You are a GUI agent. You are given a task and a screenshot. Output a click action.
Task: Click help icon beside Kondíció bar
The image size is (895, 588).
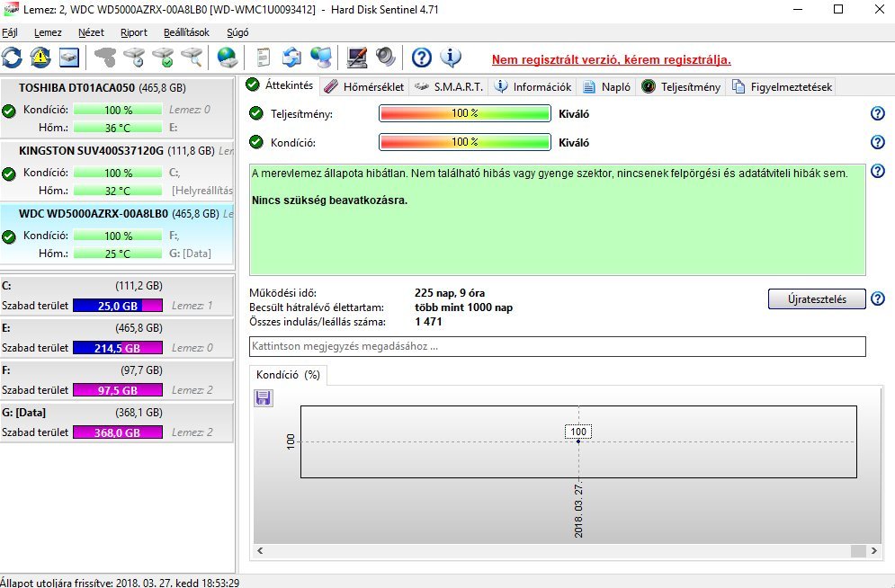[877, 142]
